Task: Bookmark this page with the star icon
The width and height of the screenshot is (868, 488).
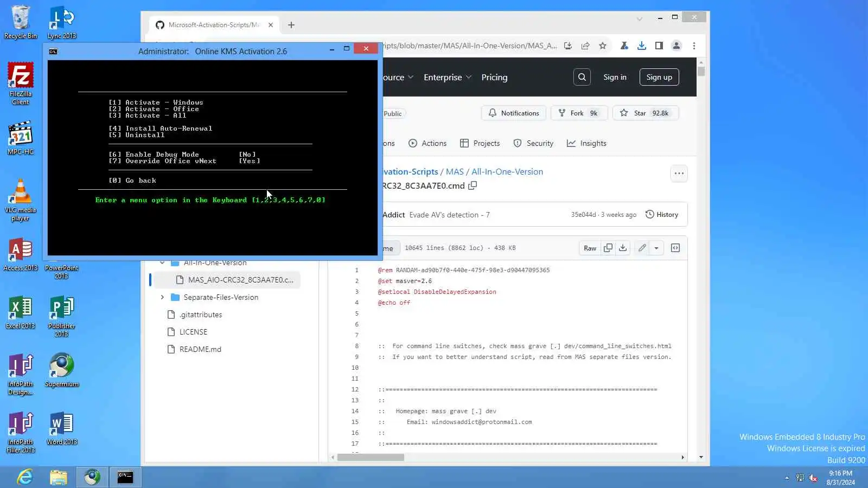Action: coord(603,46)
